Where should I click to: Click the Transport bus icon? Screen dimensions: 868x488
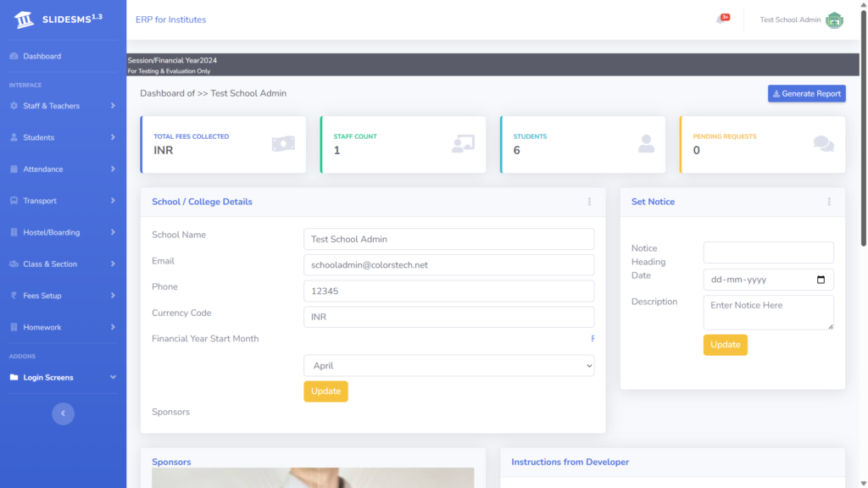tap(14, 200)
